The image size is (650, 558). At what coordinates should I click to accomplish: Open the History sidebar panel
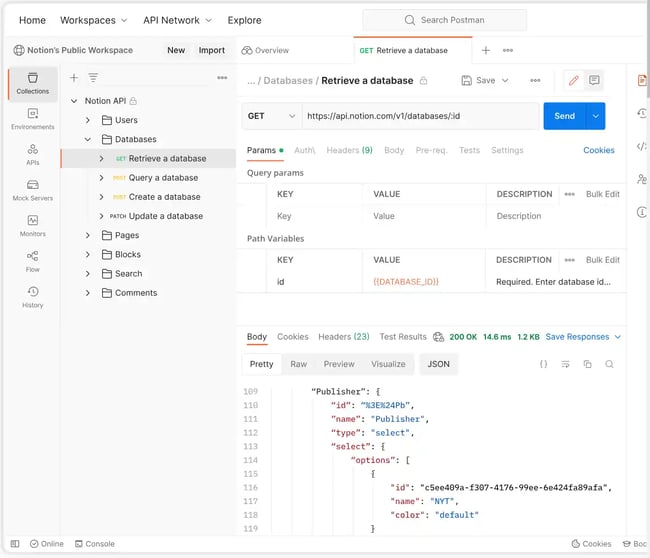tap(32, 297)
